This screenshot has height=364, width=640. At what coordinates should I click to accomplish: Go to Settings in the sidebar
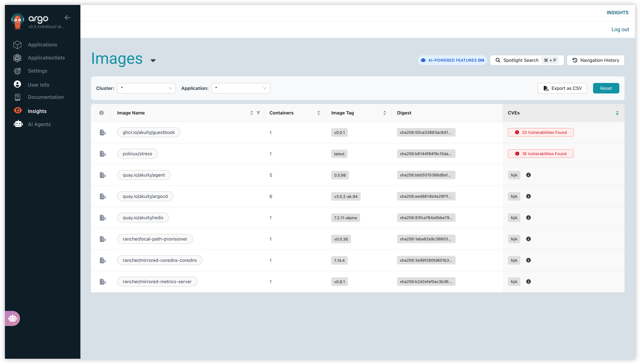point(38,71)
